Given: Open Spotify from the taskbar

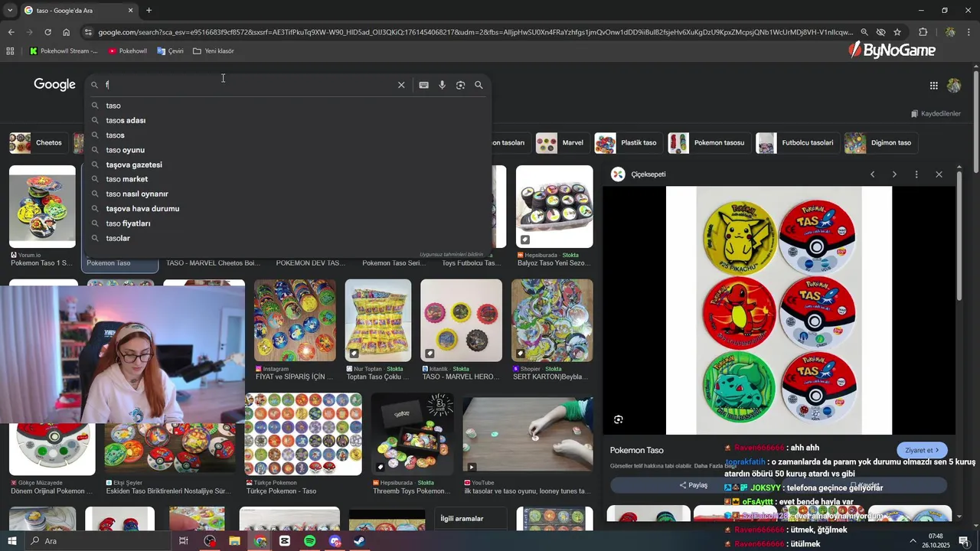Looking at the screenshot, I should 309,541.
